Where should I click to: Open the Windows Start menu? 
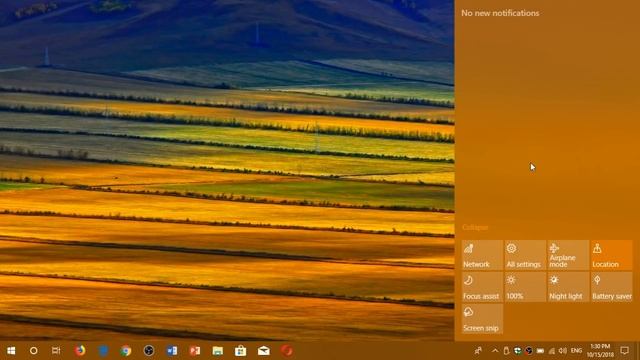(11, 351)
